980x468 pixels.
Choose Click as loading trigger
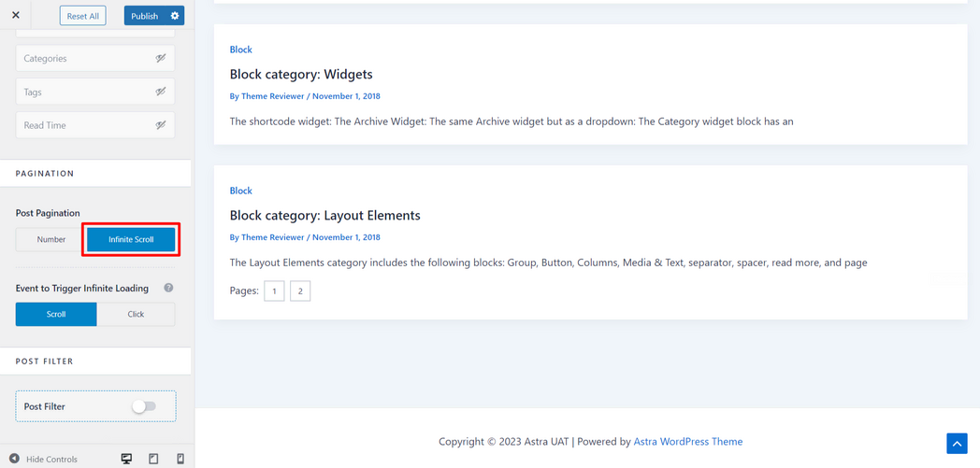(136, 314)
